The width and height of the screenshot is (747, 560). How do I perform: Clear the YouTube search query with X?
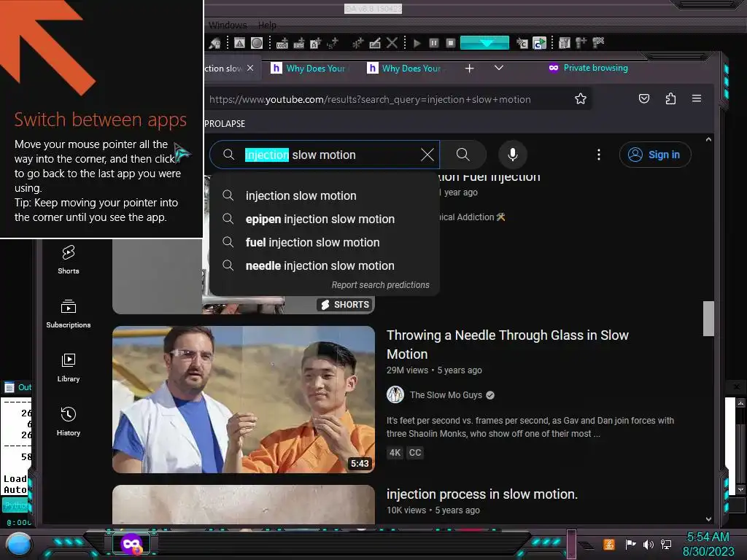tap(427, 155)
